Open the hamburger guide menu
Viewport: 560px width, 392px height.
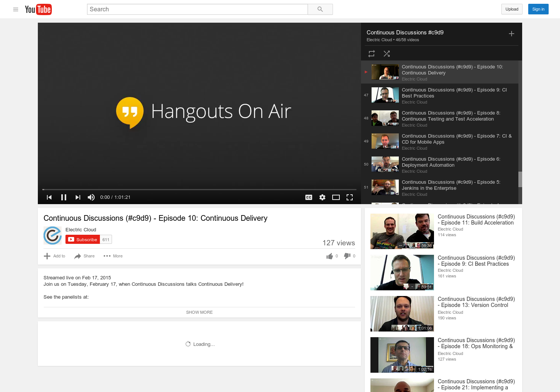[16, 9]
